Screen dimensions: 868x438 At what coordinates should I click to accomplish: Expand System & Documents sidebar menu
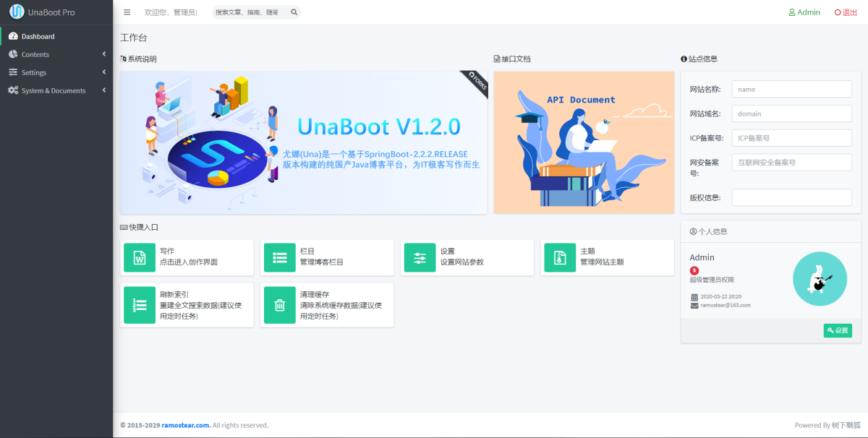coord(56,90)
